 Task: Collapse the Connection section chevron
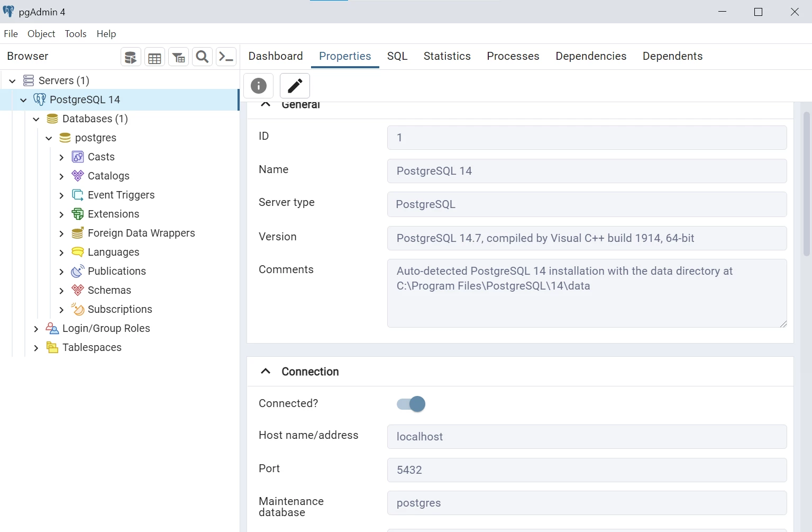[266, 372]
